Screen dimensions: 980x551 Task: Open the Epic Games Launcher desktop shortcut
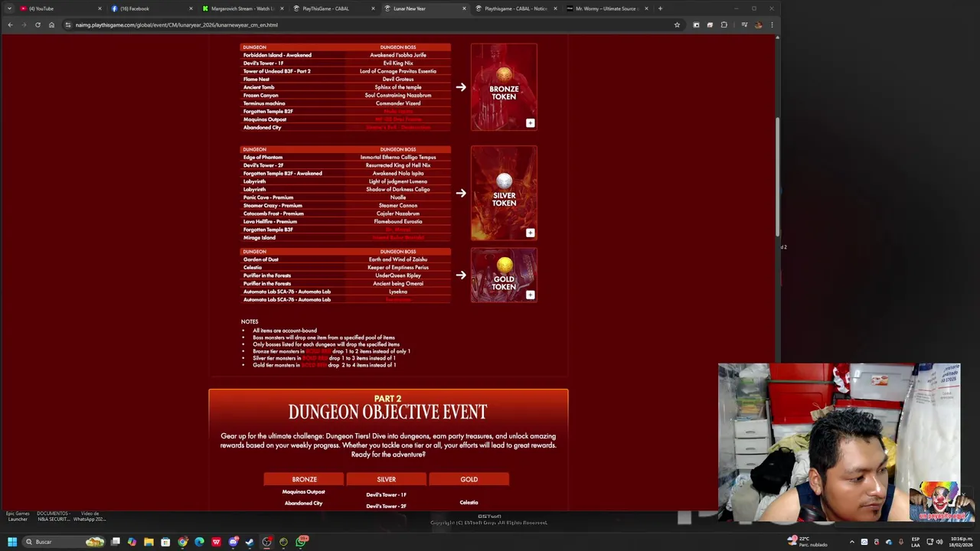18,517
